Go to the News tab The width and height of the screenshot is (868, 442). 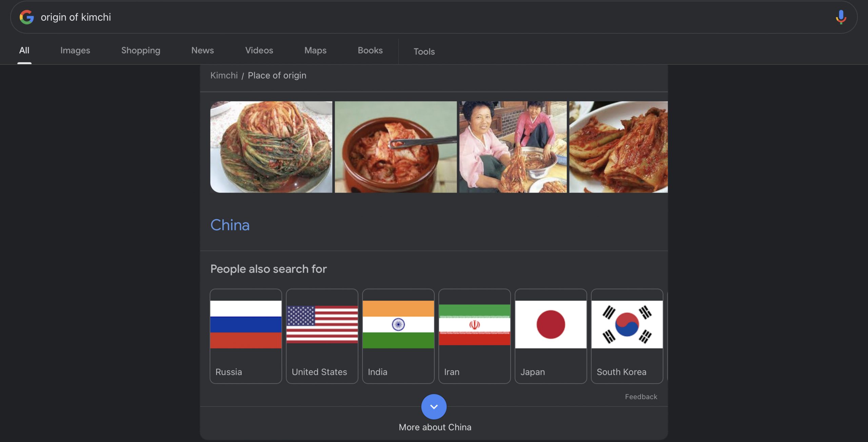point(202,51)
